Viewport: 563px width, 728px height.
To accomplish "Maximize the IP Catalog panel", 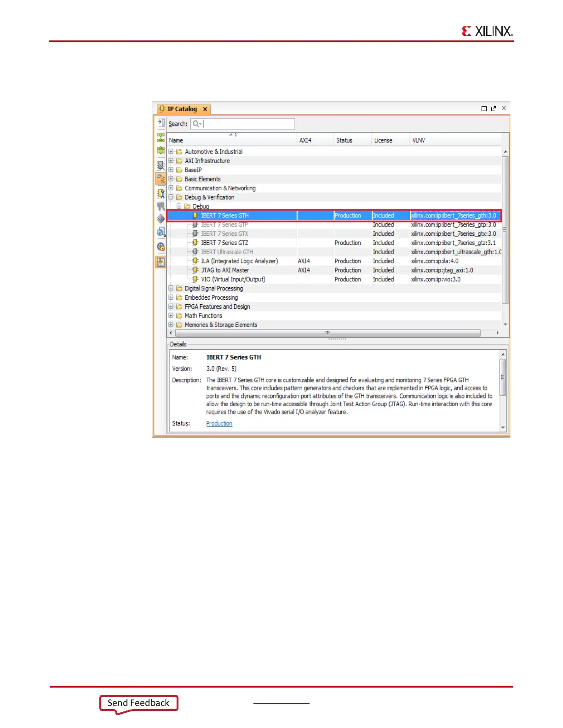I will click(484, 108).
